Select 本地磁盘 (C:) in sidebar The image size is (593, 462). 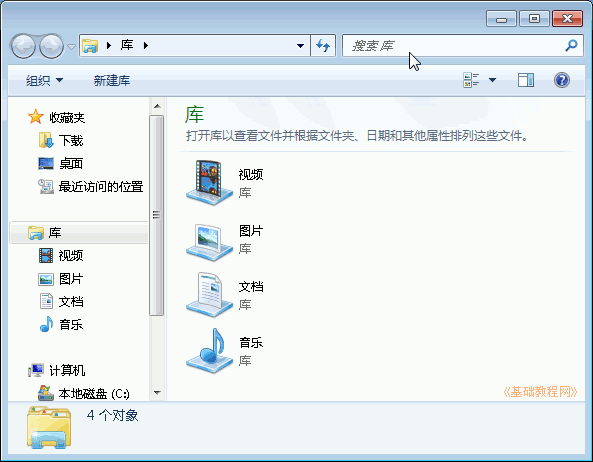click(84, 394)
